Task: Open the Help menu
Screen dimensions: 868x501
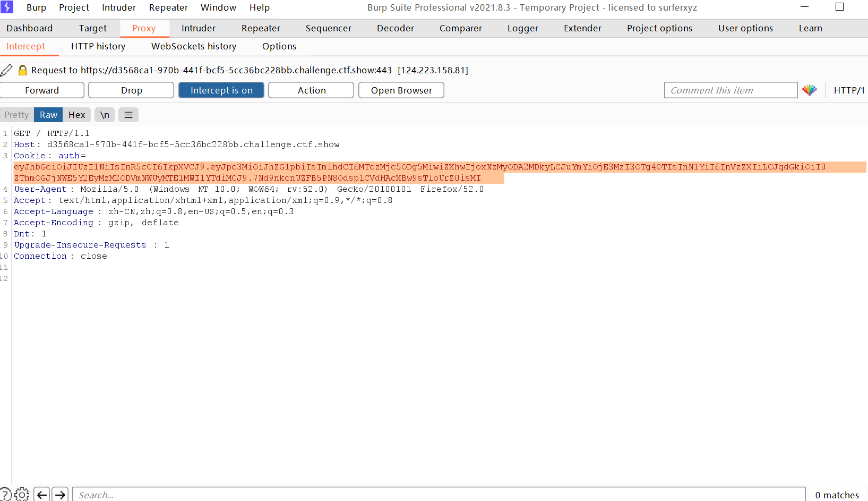Action: click(x=260, y=7)
